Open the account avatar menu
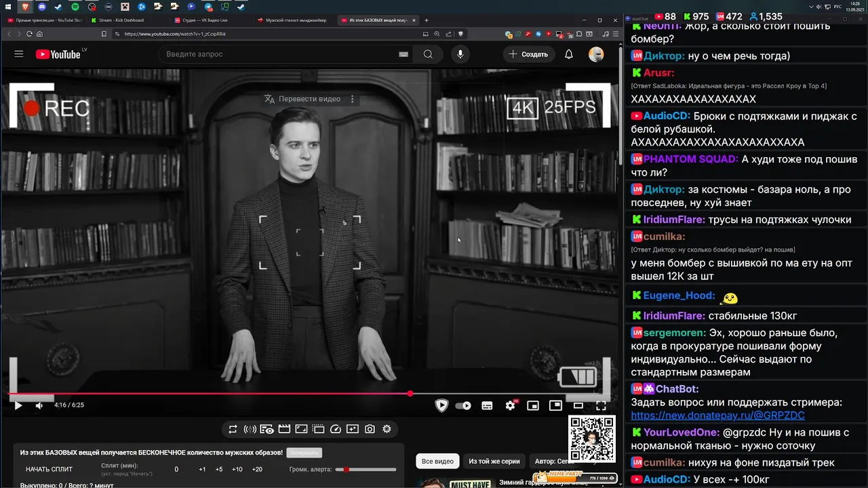Viewport: 868px width, 488px height. click(x=596, y=54)
